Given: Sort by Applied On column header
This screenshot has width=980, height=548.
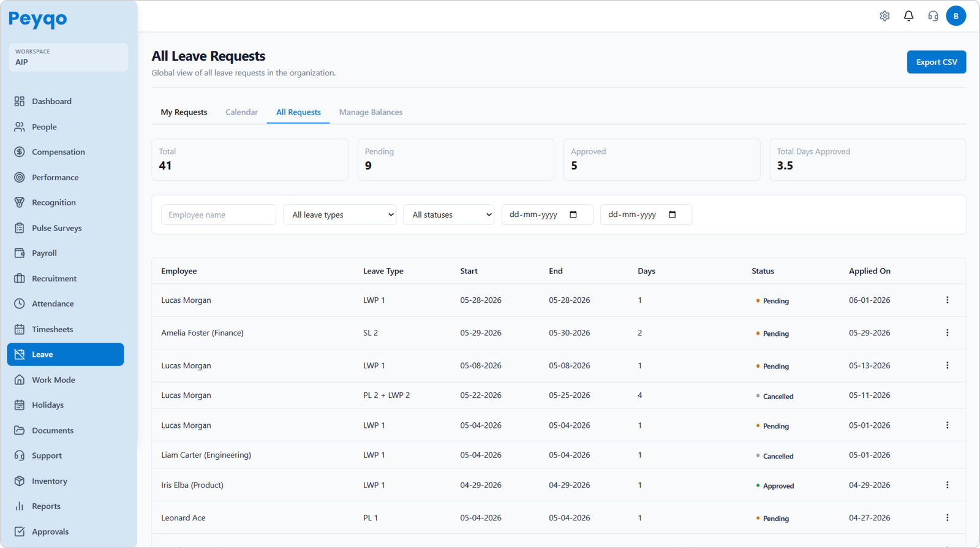Looking at the screenshot, I should pyautogui.click(x=870, y=271).
